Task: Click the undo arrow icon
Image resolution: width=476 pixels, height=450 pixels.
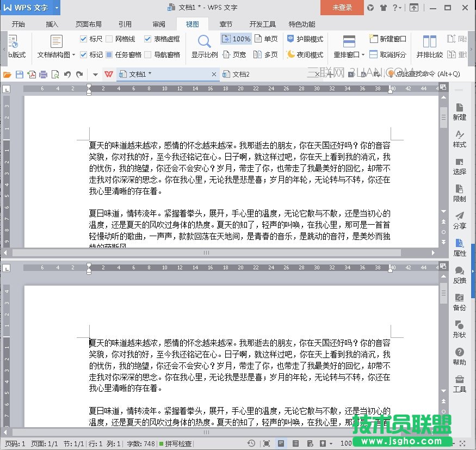Action: point(67,74)
